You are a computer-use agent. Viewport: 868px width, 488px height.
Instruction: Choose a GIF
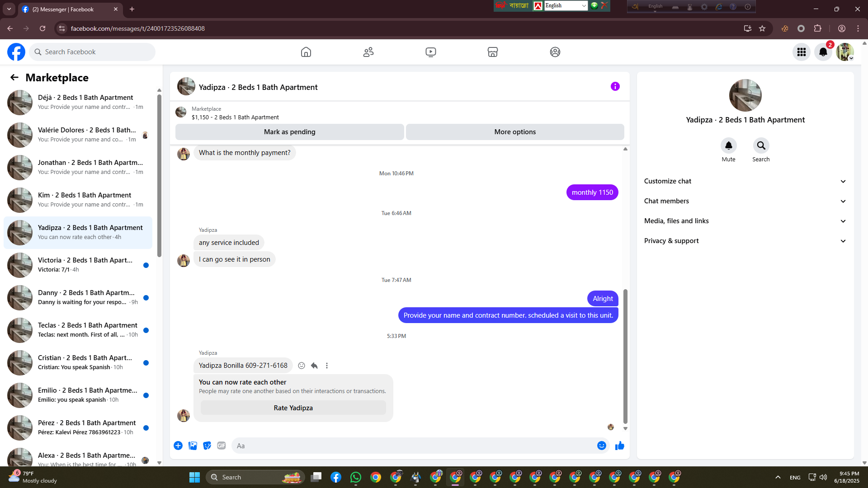coord(222,446)
